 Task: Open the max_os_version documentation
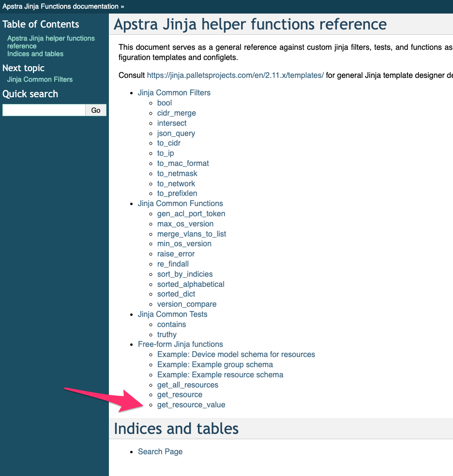click(185, 223)
